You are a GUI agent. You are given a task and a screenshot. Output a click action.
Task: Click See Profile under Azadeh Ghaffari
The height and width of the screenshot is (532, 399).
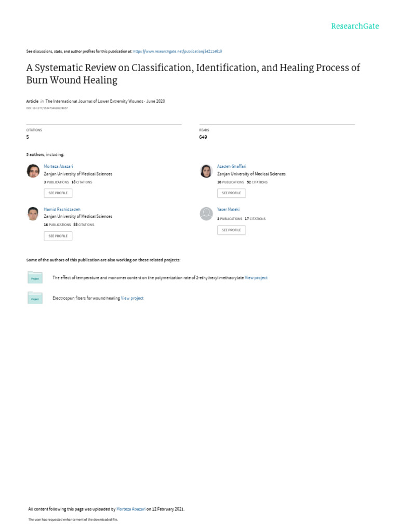(x=231, y=193)
